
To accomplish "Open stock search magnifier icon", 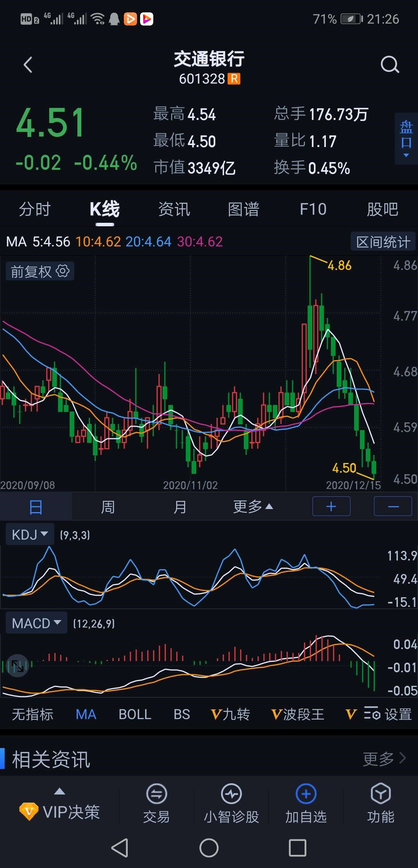I will [389, 64].
